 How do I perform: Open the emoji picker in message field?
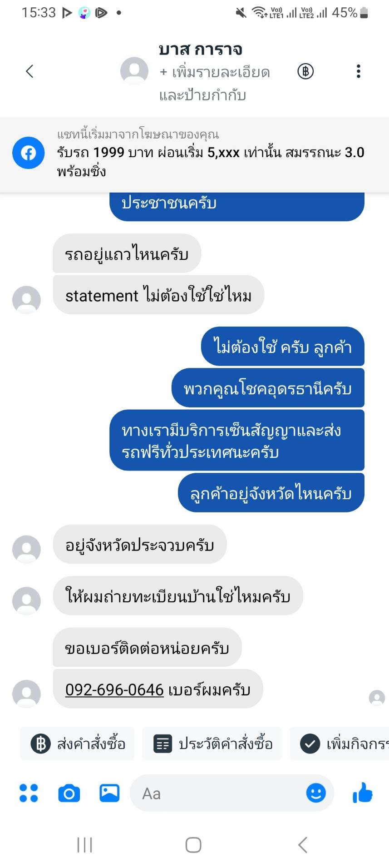(316, 793)
